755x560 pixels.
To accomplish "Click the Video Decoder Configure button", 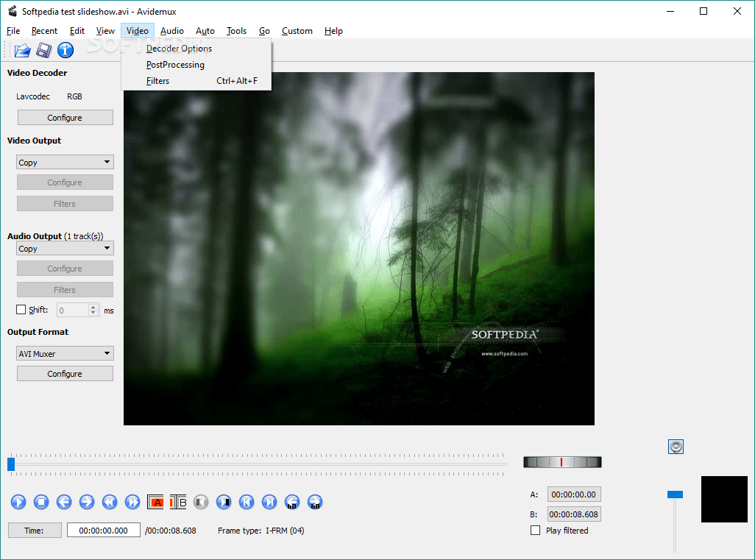I will point(65,117).
